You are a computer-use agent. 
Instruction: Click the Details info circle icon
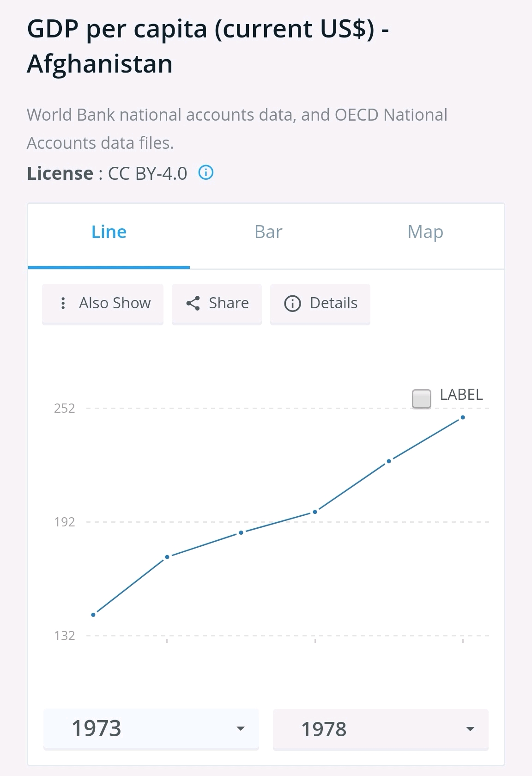tap(292, 304)
